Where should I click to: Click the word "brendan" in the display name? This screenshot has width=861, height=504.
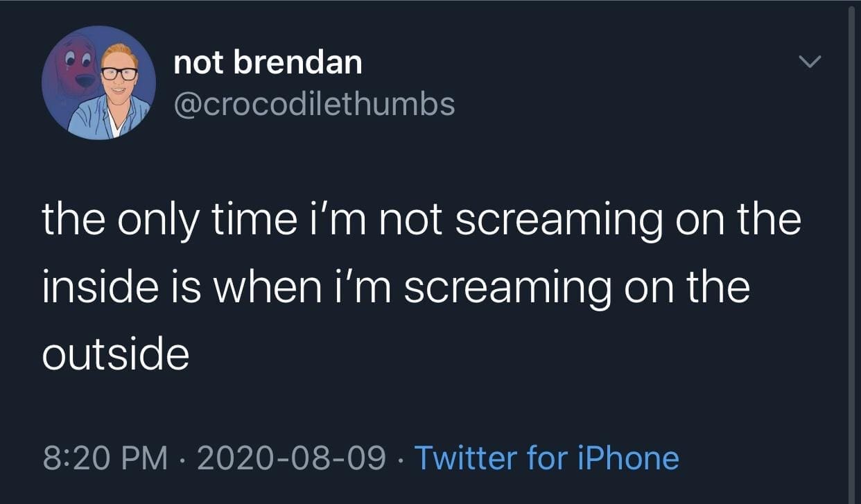298,64
